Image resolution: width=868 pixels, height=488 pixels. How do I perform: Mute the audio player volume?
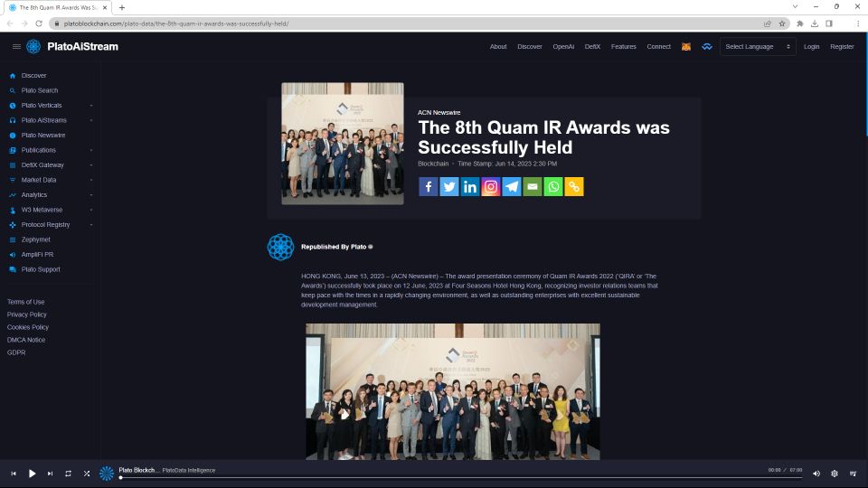coord(816,474)
